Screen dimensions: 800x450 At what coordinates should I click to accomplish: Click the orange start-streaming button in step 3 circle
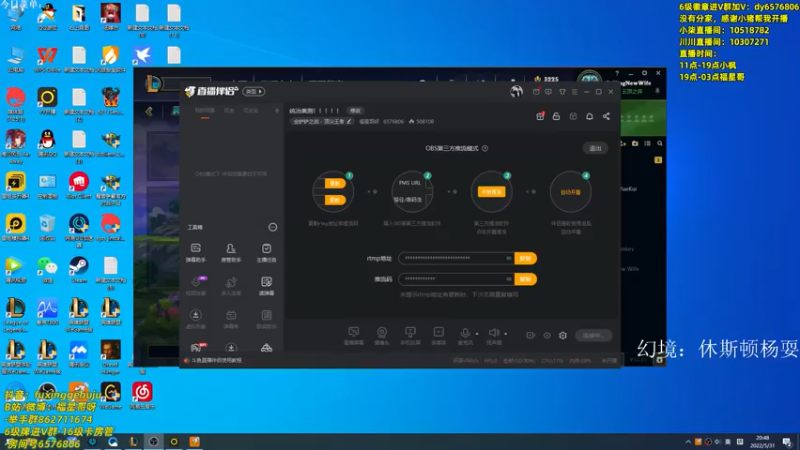click(x=491, y=192)
